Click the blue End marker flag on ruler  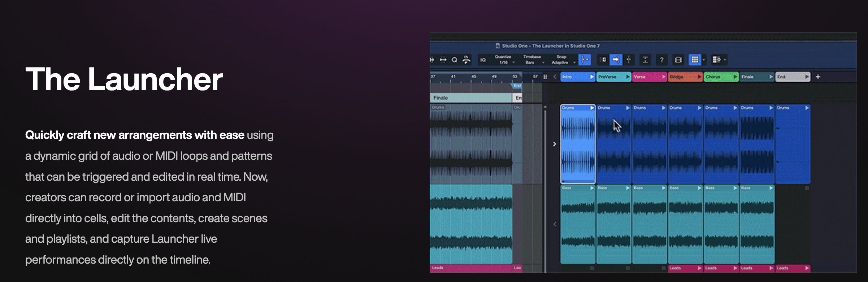point(517,86)
